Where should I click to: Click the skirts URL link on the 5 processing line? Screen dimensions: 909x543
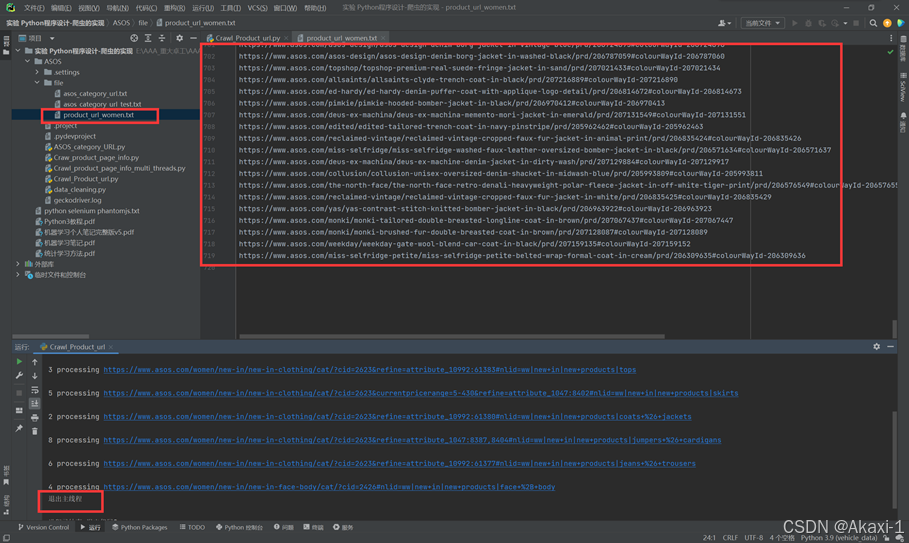click(421, 393)
